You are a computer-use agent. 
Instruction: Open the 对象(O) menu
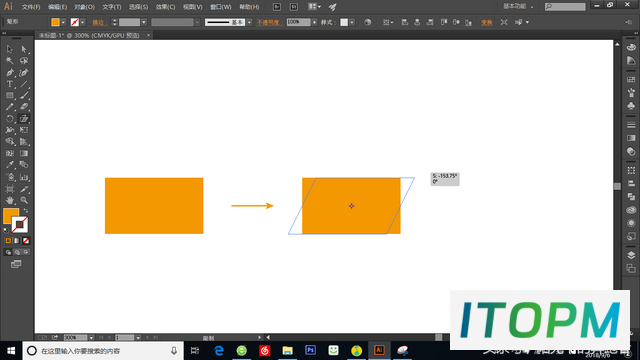tap(84, 7)
